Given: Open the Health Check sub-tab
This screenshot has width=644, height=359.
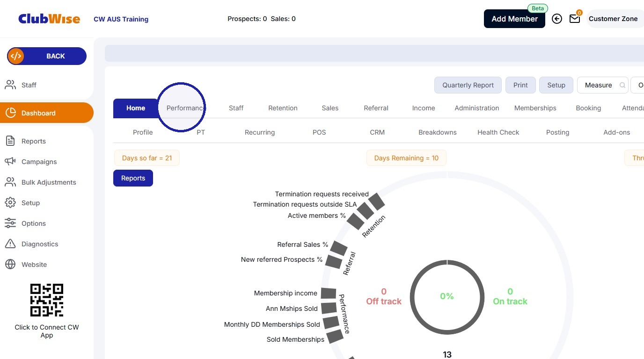Looking at the screenshot, I should [498, 132].
